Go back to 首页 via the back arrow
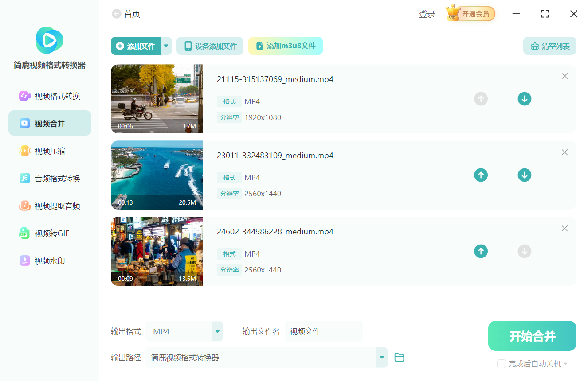This screenshot has width=588, height=381. (116, 14)
